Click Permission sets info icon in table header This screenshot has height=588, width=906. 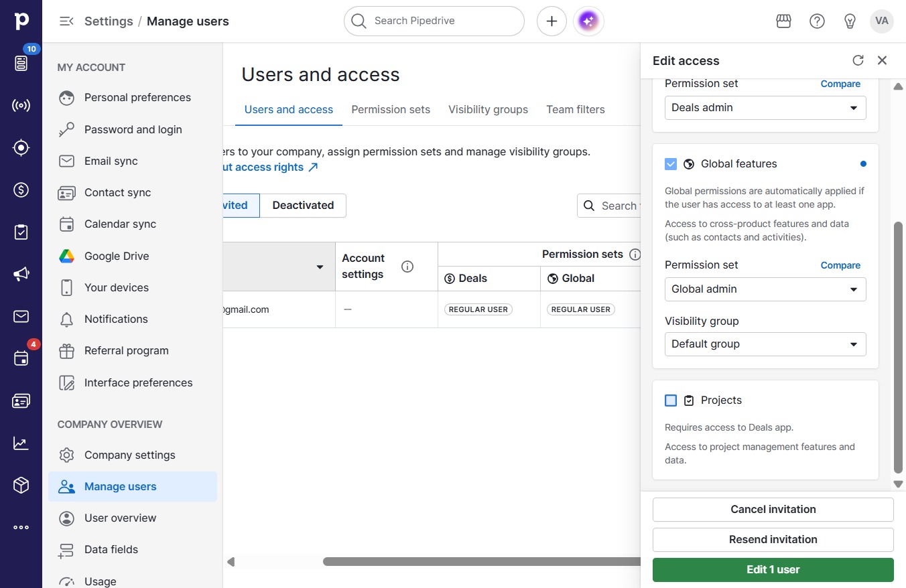(635, 254)
